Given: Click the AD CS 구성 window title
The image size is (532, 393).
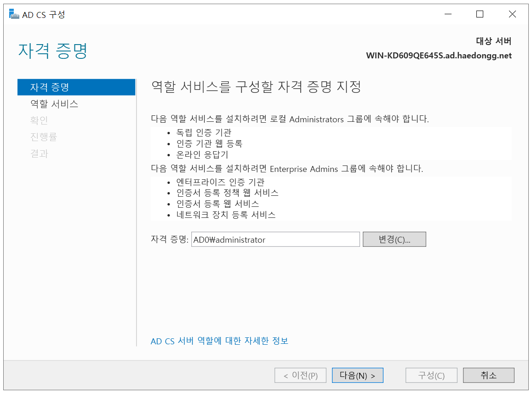Looking at the screenshot, I should pyautogui.click(x=43, y=15).
